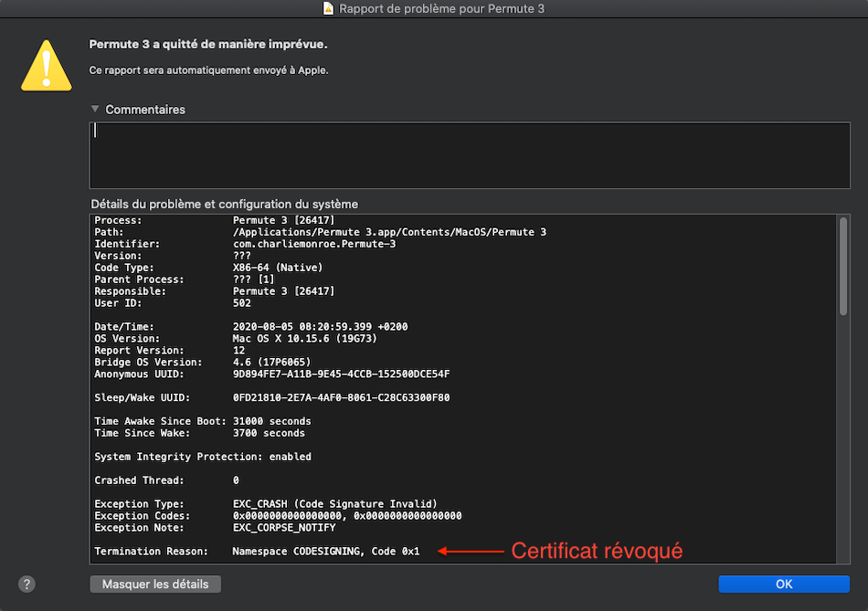The image size is (868, 611).
Task: Click the 'Bridge OS Version:' field label
Action: pos(148,362)
